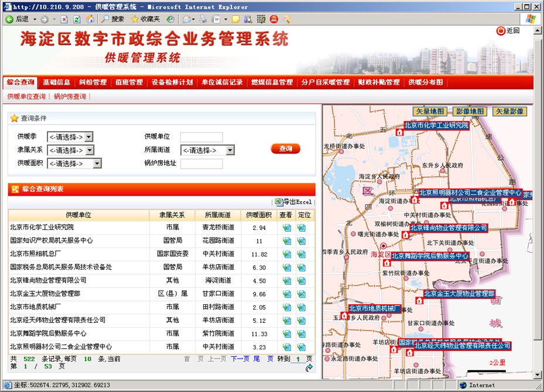Open 查看 icon for 北京金玉大厦物业管理部
The width and height of the screenshot is (544, 392).
click(x=286, y=294)
